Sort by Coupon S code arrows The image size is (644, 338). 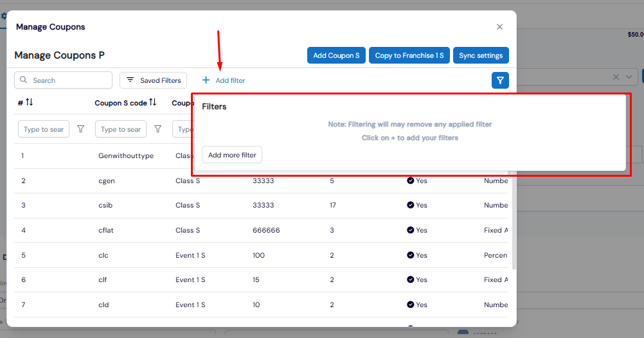(x=153, y=102)
